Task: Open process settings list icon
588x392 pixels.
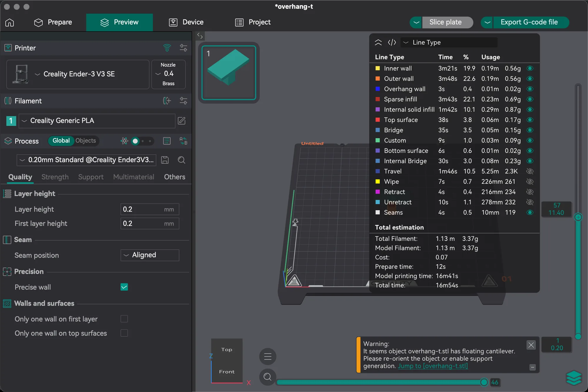Action: [167, 141]
